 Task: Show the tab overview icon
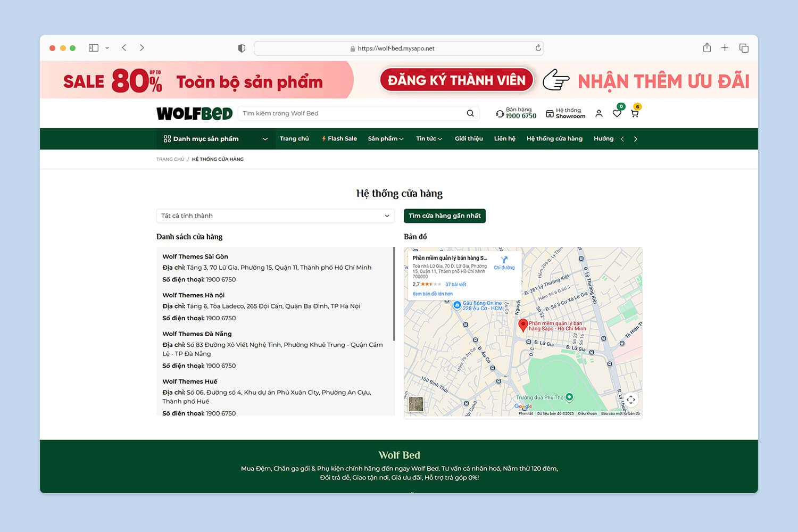[744, 48]
